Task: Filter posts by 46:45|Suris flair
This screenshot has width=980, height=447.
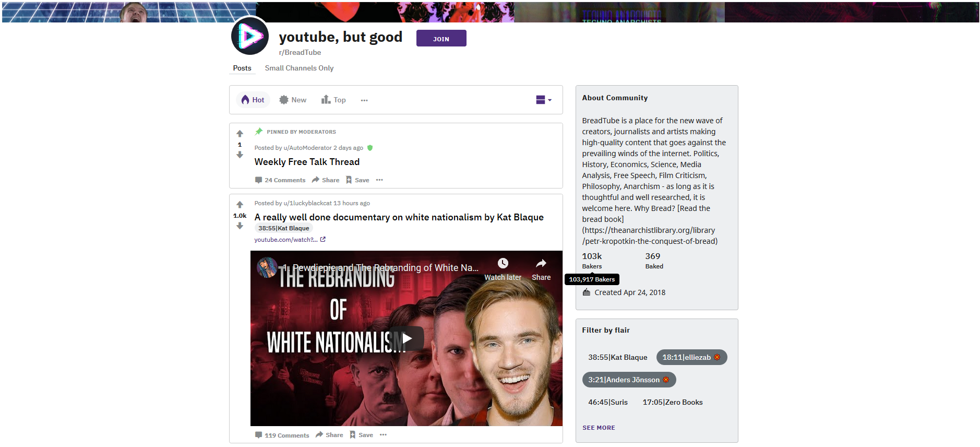Action: pyautogui.click(x=608, y=402)
